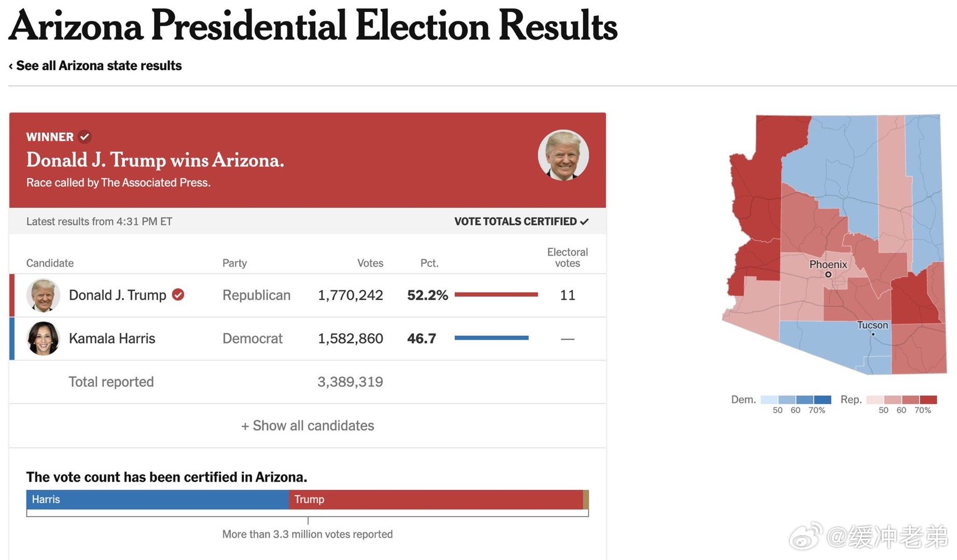Image resolution: width=957 pixels, height=560 pixels.
Task: Expand Show all candidates
Action: 308,426
